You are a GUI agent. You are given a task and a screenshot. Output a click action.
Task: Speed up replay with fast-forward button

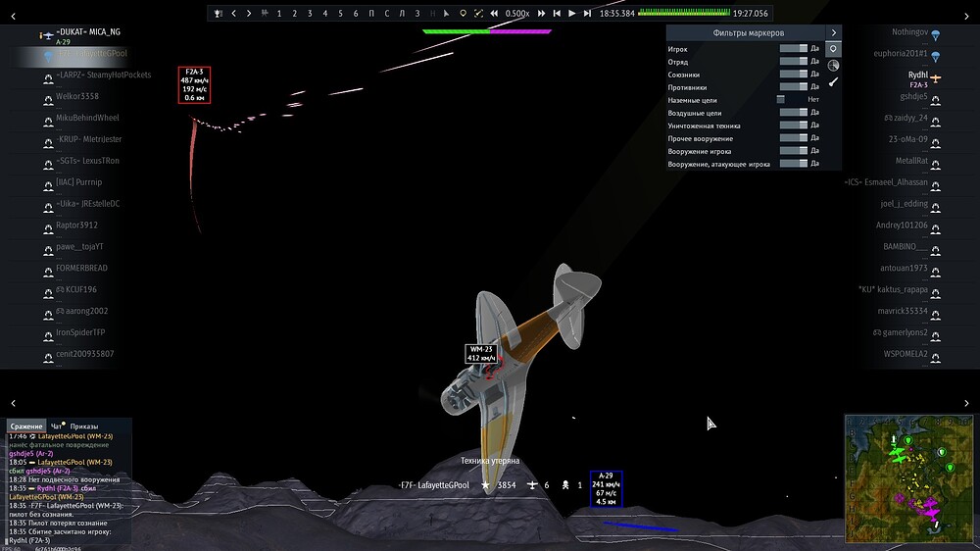[541, 13]
